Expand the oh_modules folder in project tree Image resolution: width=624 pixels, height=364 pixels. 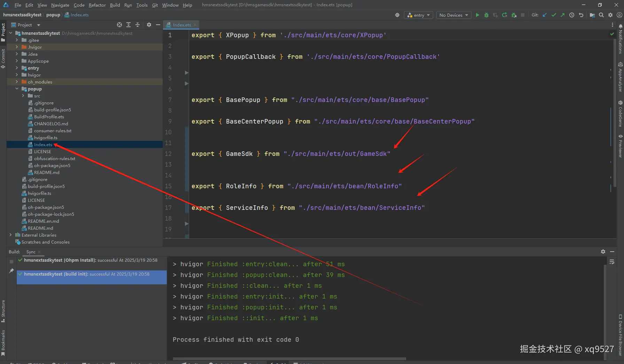17,82
